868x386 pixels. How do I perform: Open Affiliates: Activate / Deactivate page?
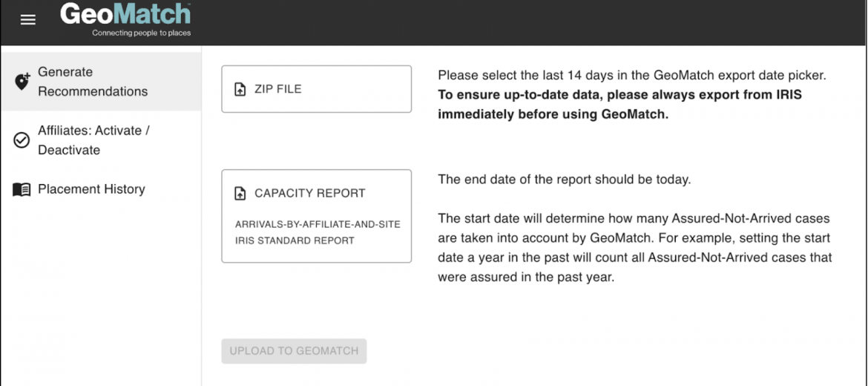[x=101, y=140]
